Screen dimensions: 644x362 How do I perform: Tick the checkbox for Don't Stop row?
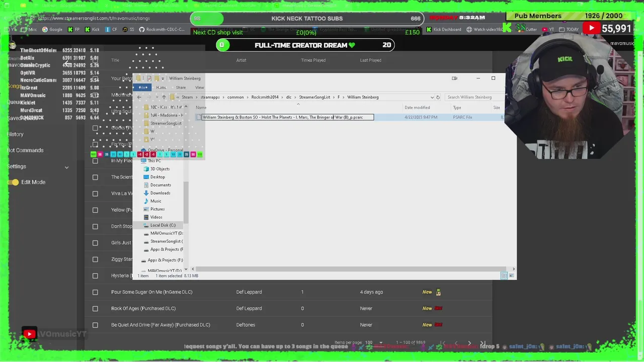point(95,226)
